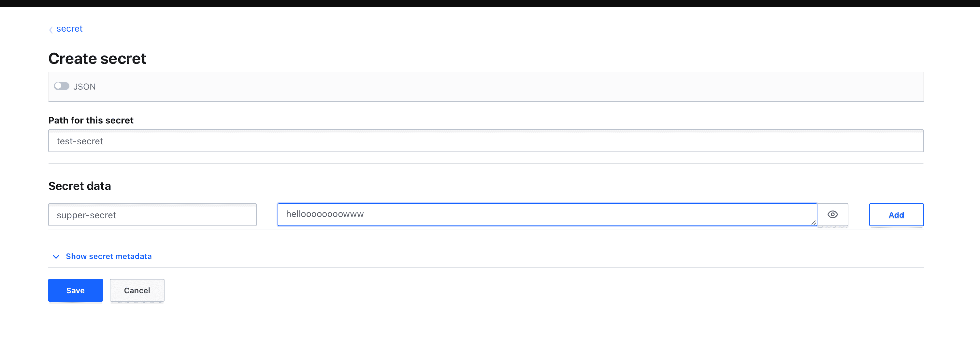Click the 'Path for this secret' label
980x346 pixels.
(91, 120)
